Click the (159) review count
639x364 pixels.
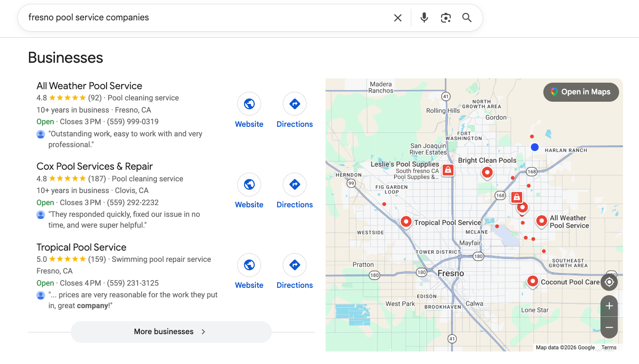point(97,259)
